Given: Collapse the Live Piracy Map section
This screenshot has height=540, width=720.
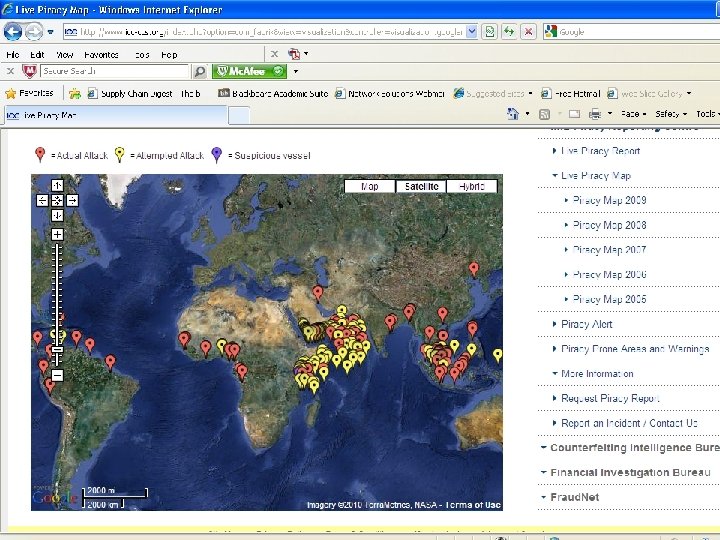Looking at the screenshot, I should 596,175.
